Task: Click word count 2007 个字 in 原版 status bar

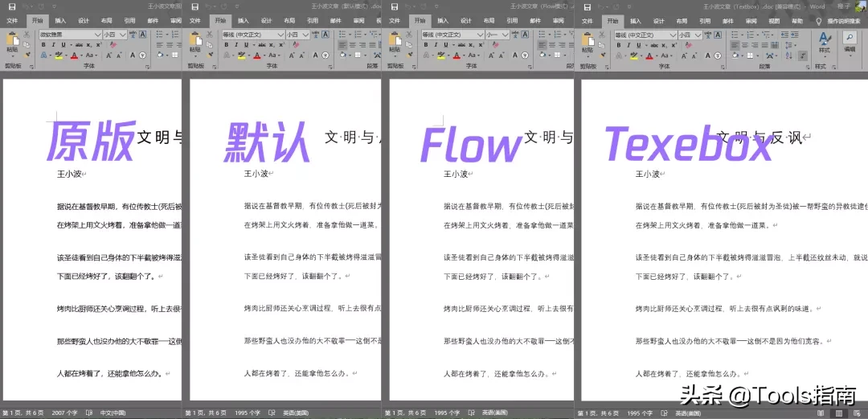Action: click(x=65, y=413)
